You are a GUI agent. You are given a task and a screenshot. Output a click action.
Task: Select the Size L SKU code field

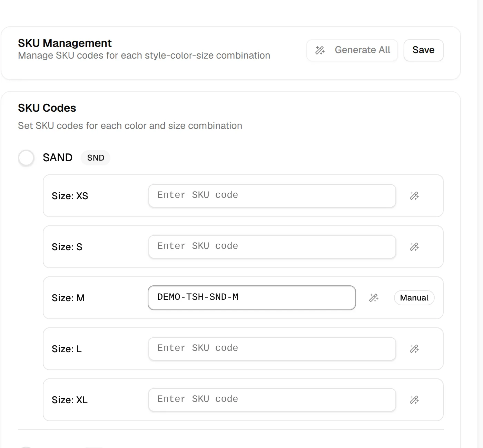272,349
